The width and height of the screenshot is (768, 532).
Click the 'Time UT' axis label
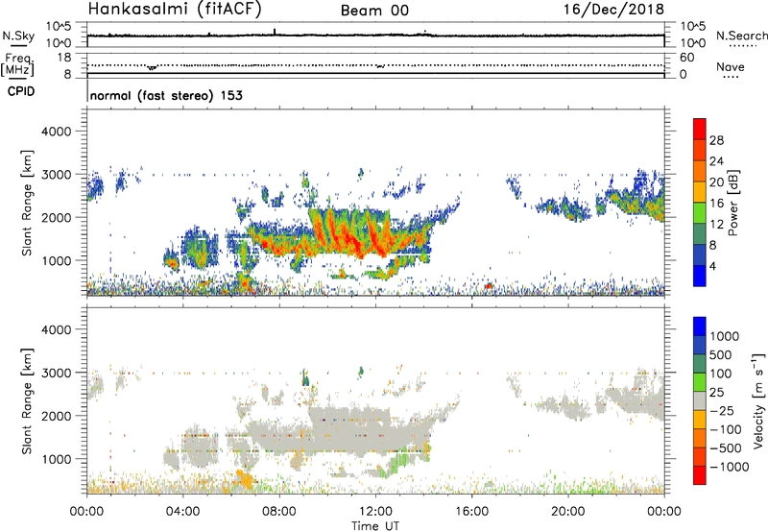coord(375,525)
